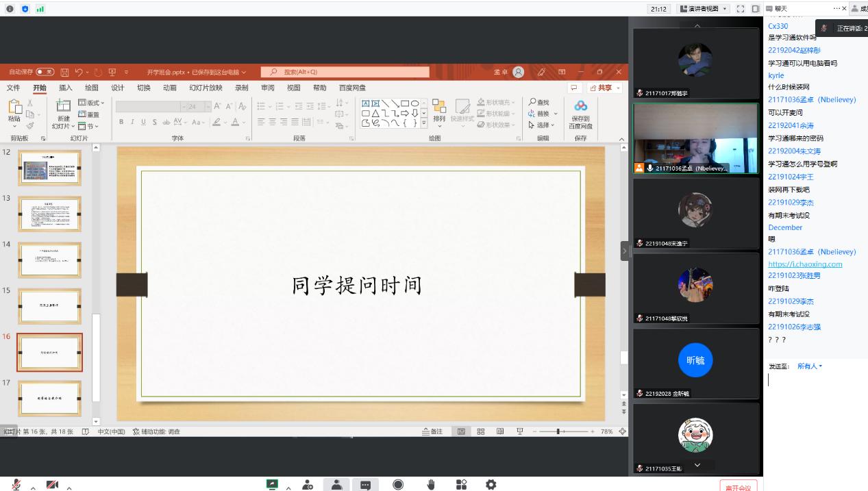The width and height of the screenshot is (868, 491).
Task: Click the 离开会议 leave meeting button
Action: (738, 487)
